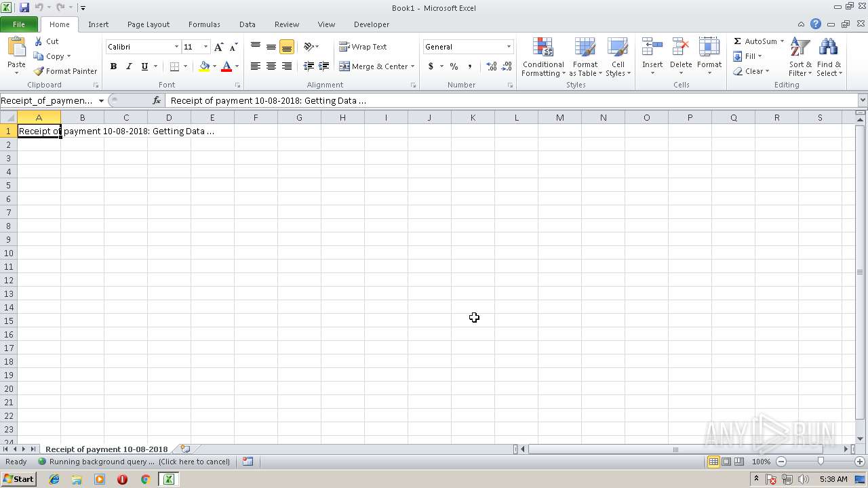The height and width of the screenshot is (488, 868).
Task: Click the Copy button
Action: coord(52,56)
